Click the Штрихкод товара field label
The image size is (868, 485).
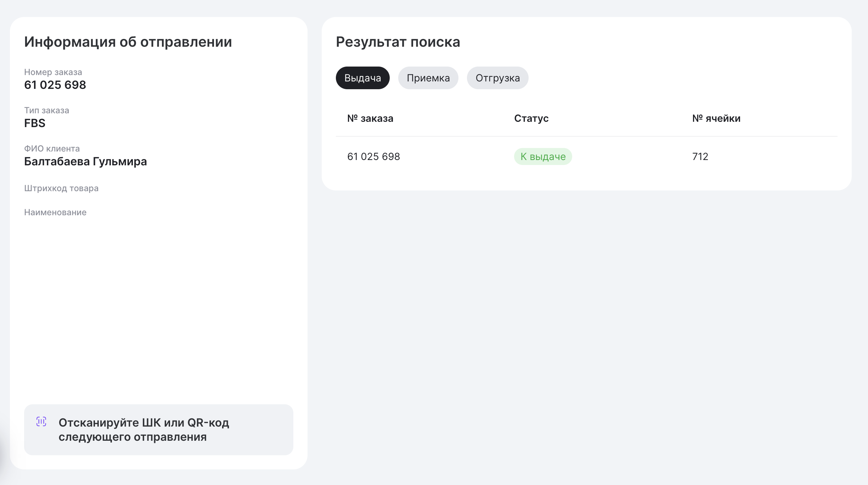pyautogui.click(x=61, y=188)
